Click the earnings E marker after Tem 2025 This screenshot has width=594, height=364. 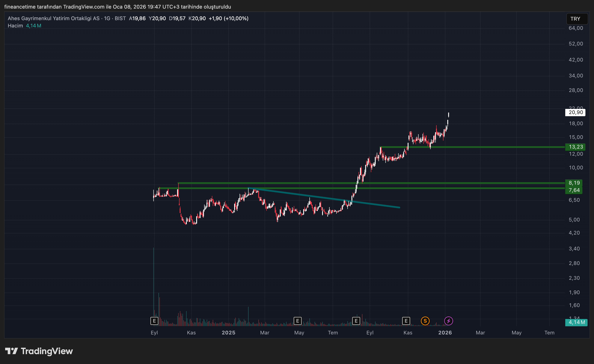pos(356,321)
